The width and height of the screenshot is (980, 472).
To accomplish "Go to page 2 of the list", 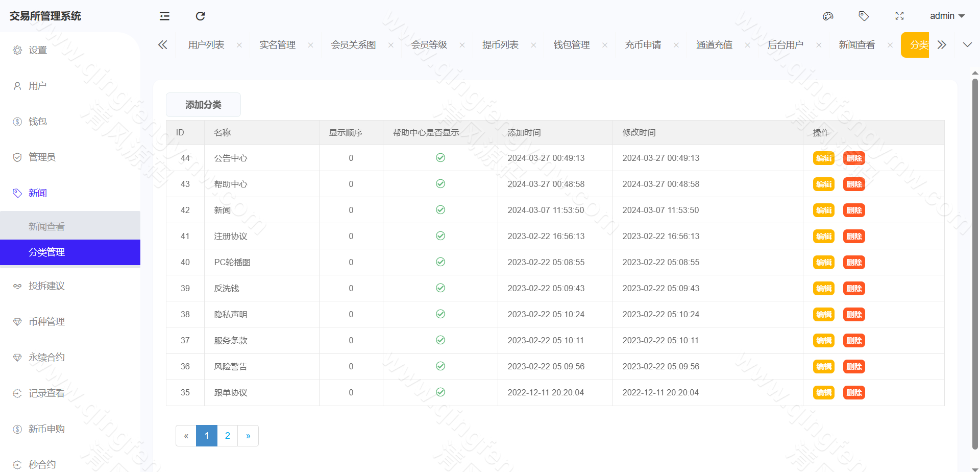I will (227, 435).
